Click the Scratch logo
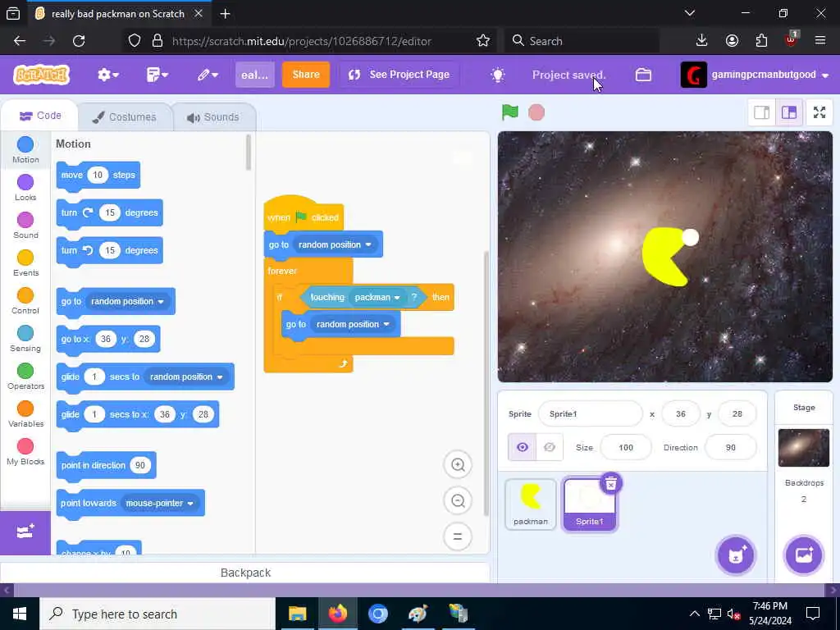Viewport: 840px width, 630px height. (x=41, y=75)
